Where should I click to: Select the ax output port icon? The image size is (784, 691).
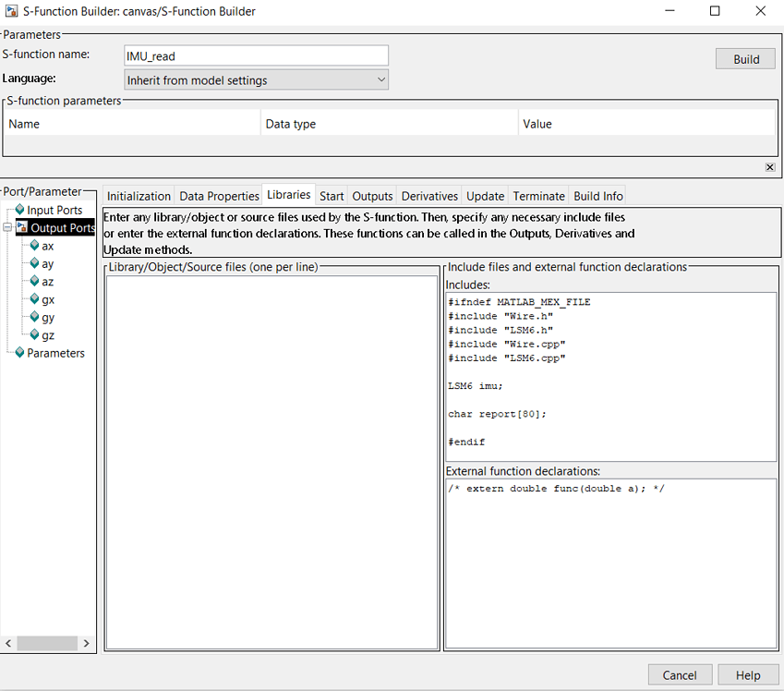(33, 246)
